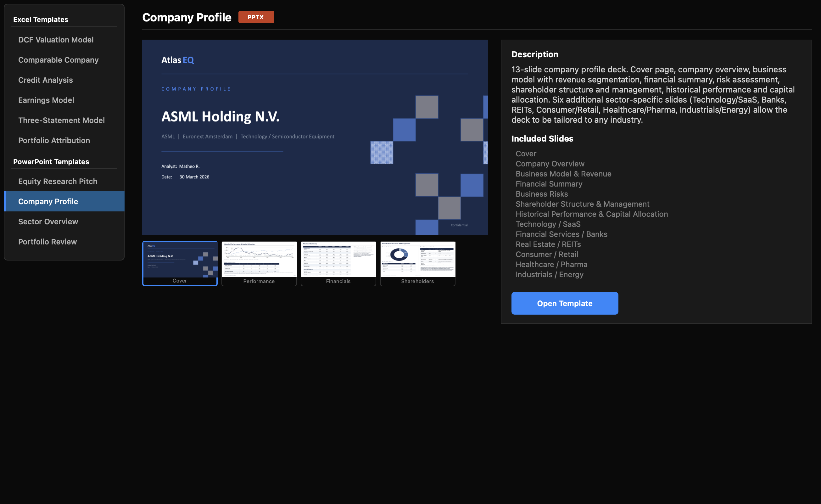Click 'Technology / SaaS' in Included Slides
821x504 pixels.
pos(548,224)
